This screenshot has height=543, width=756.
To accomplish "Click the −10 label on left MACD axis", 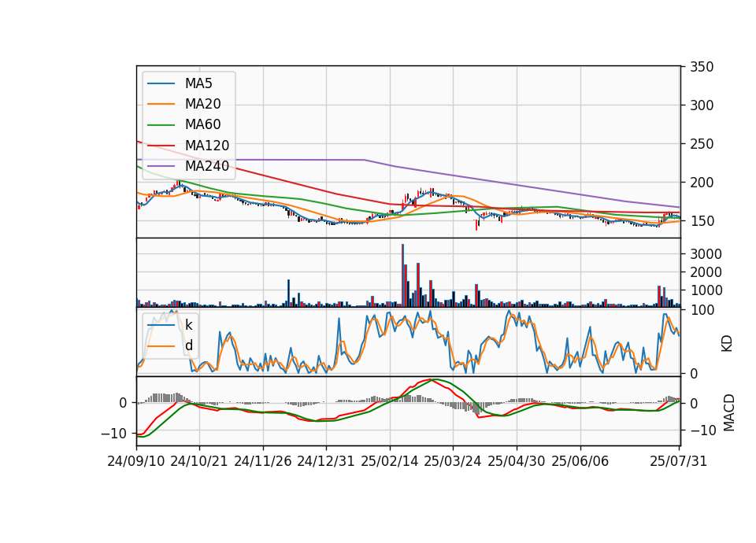I will pyautogui.click(x=114, y=434).
